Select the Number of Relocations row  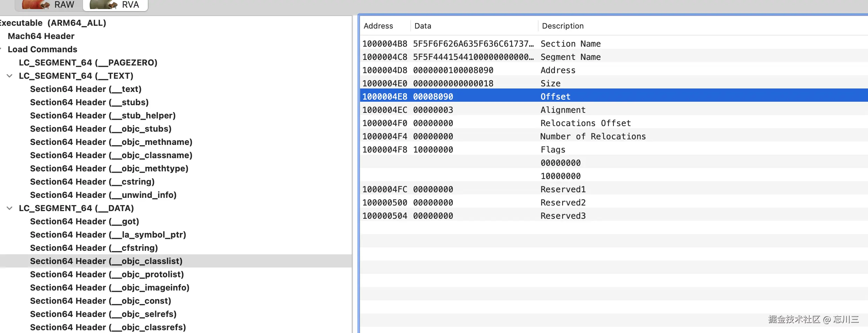[614, 136]
